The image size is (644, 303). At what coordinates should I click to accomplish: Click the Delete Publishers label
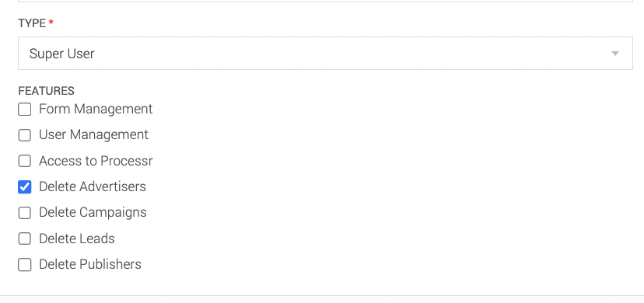(x=90, y=264)
